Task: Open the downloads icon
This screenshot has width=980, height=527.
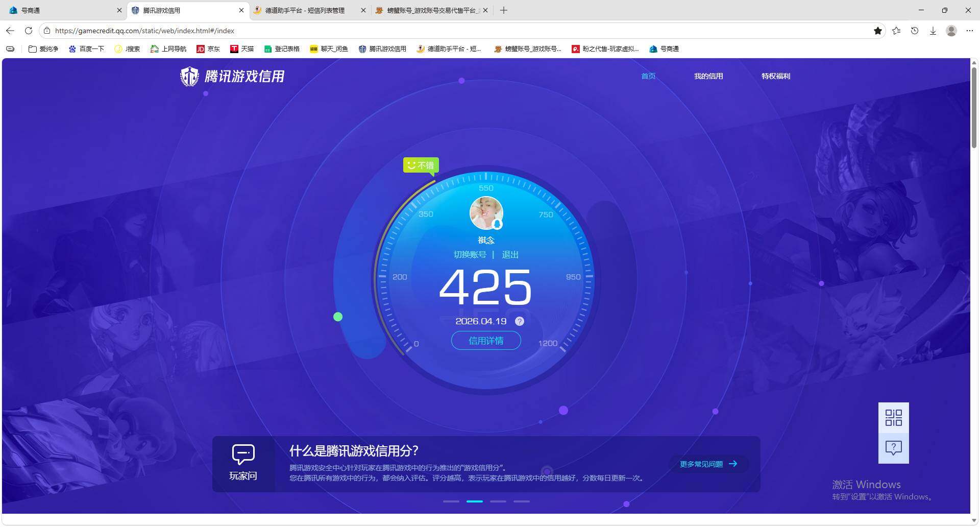Action: pyautogui.click(x=933, y=31)
